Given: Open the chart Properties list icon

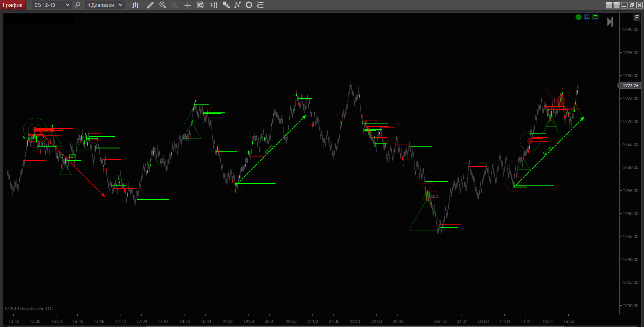Looking at the screenshot, I should (x=260, y=5).
